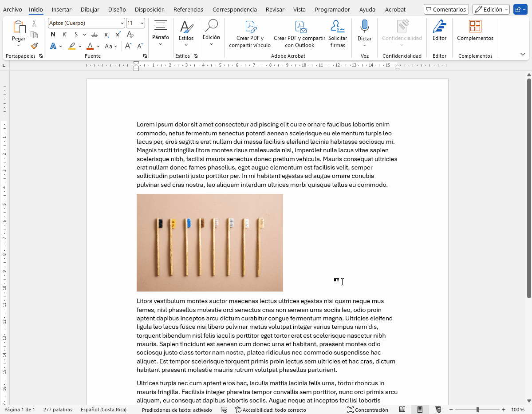The height and width of the screenshot is (414, 532).
Task: Click the zoom slider in status bar
Action: [477, 410]
